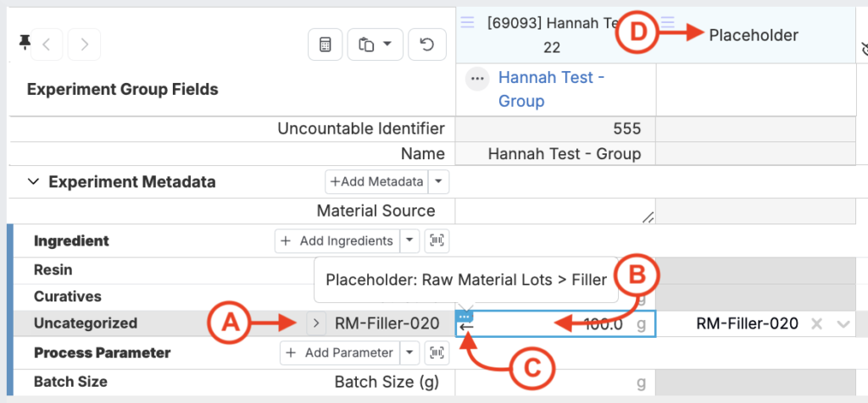Click the Add Parameter button
The image size is (868, 403).
(x=339, y=352)
